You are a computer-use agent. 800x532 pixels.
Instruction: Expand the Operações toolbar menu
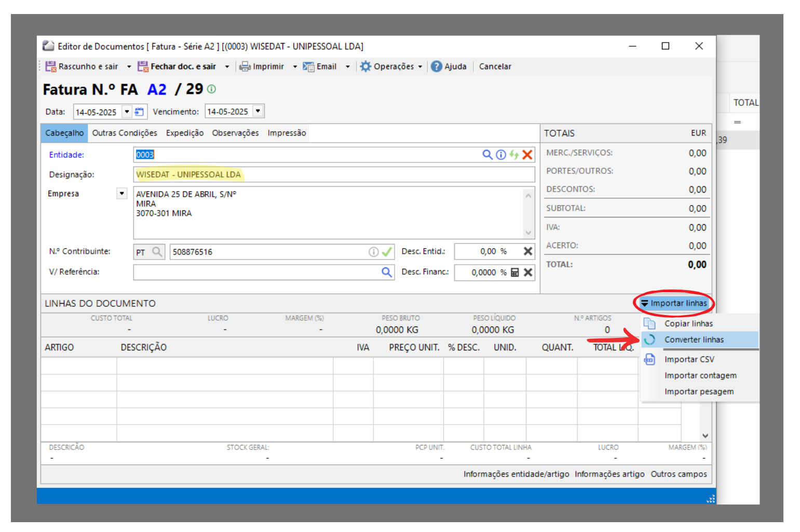point(393,66)
